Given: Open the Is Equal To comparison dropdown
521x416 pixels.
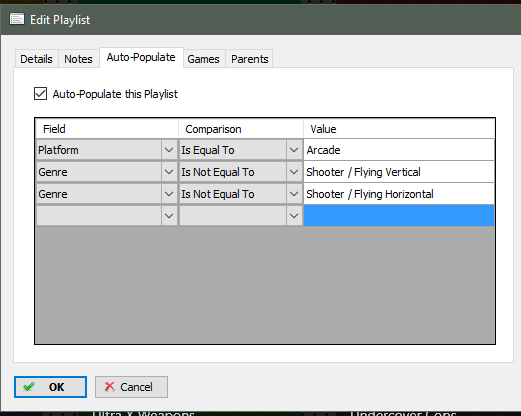Looking at the screenshot, I should click(294, 150).
